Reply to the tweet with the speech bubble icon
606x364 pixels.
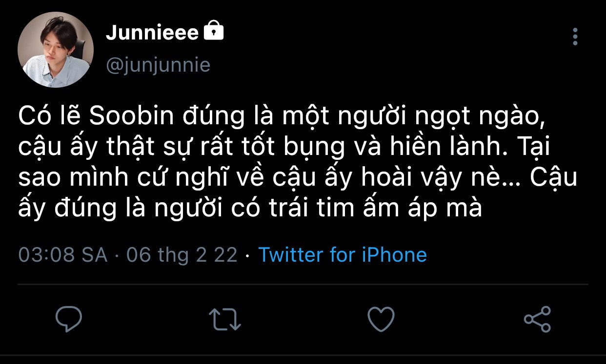tap(69, 319)
